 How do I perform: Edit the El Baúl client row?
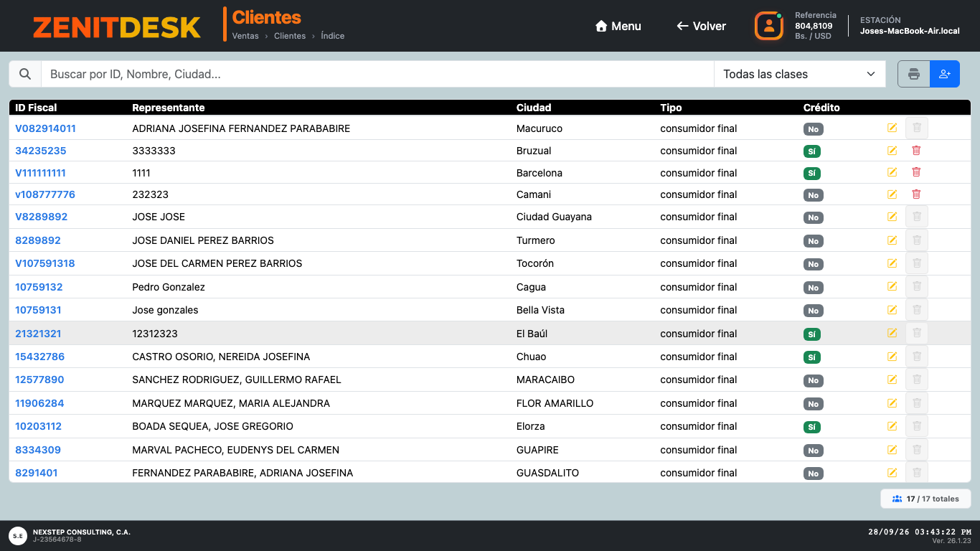pyautogui.click(x=892, y=333)
